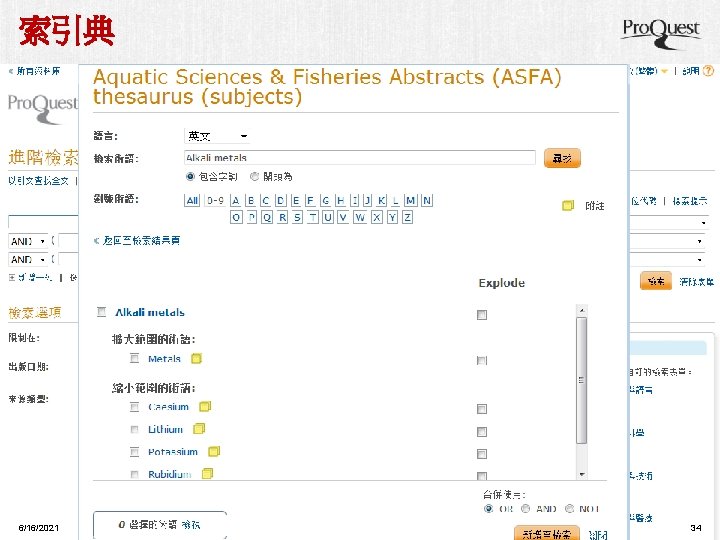
Task: Browse terms starting with 0-9
Action: [x=215, y=200]
